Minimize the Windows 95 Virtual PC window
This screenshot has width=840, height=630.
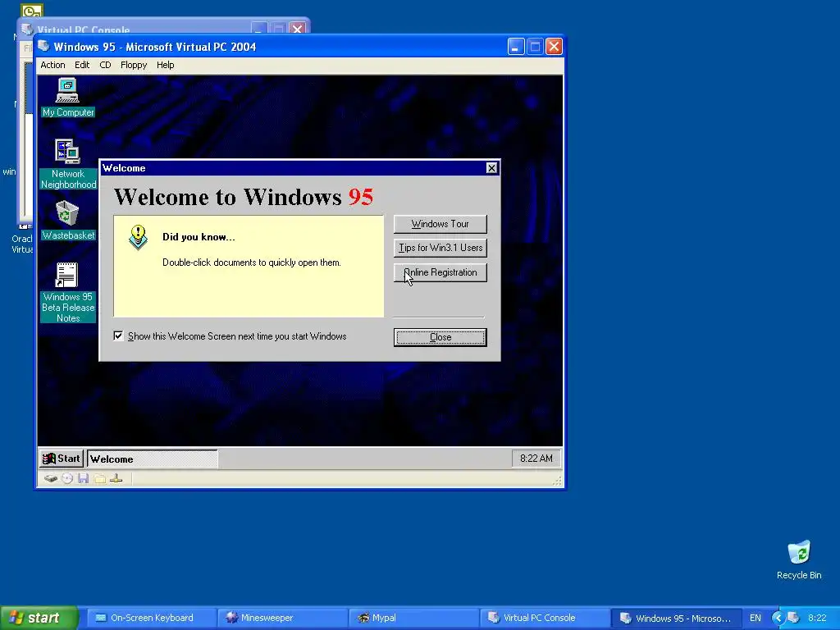[515, 47]
